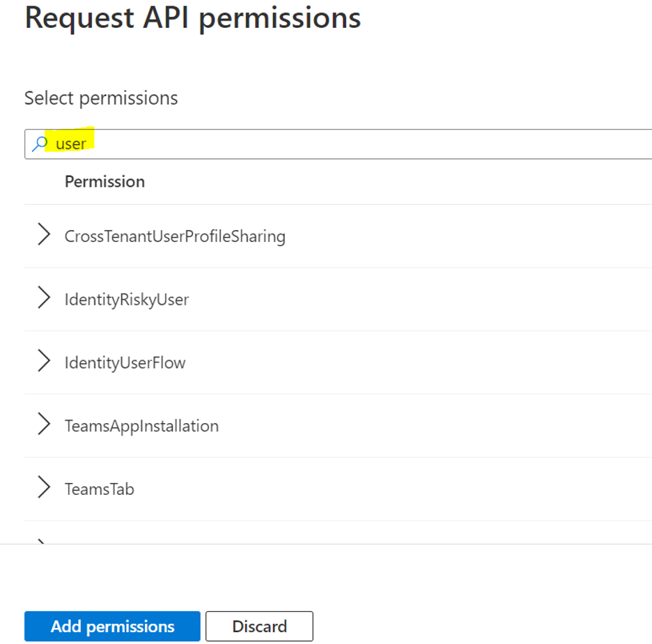
Task: Expand the TeamsTab chevron arrow
Action: 44,489
